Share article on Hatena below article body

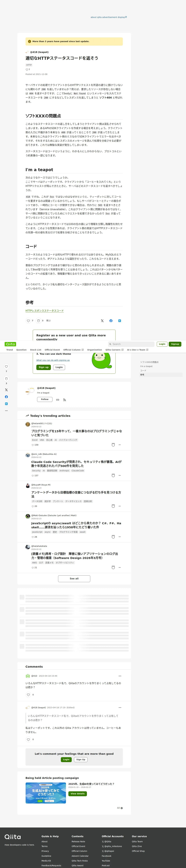tap(120, 321)
